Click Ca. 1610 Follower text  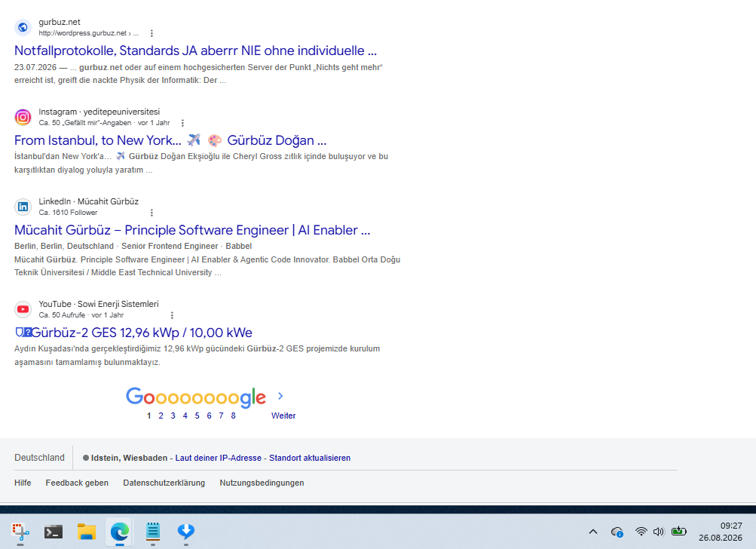pyautogui.click(x=68, y=213)
